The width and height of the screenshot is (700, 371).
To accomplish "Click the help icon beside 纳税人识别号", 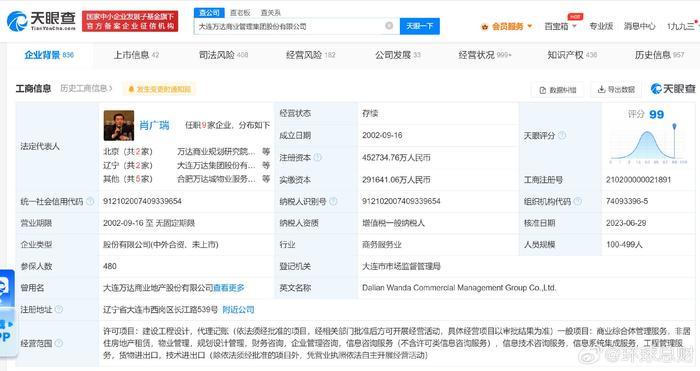I will pos(333,201).
